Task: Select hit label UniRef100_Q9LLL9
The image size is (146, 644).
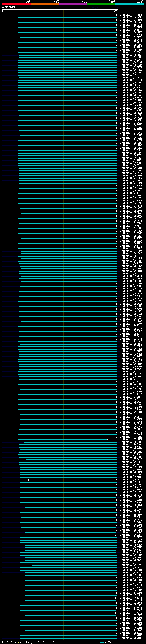Action: coord(131,359)
